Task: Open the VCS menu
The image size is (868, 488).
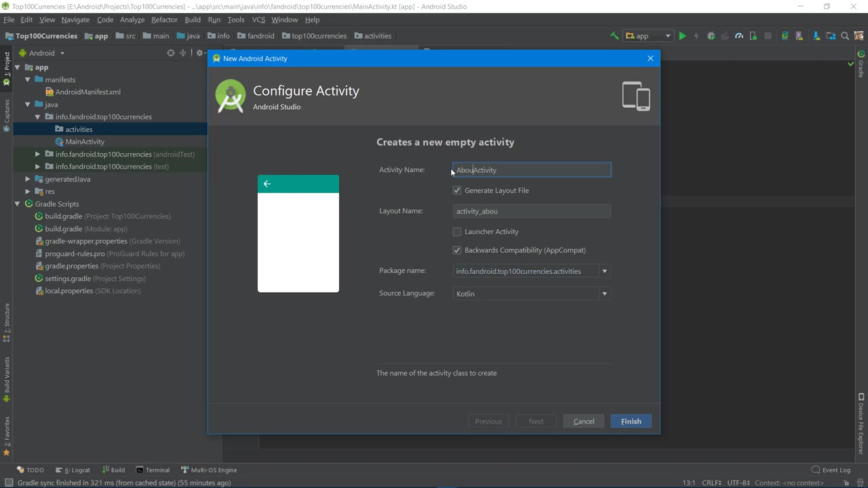Action: click(258, 20)
